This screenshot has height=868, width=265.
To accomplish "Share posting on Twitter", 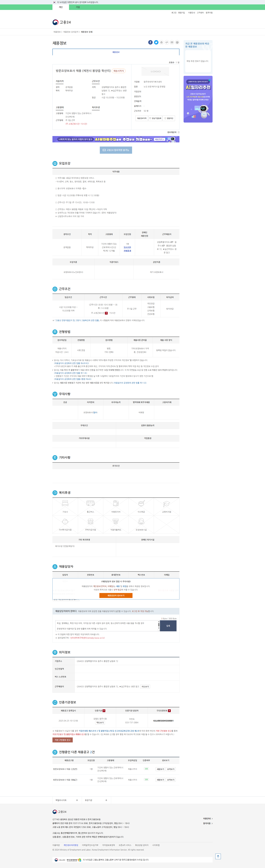I will coord(156,42).
